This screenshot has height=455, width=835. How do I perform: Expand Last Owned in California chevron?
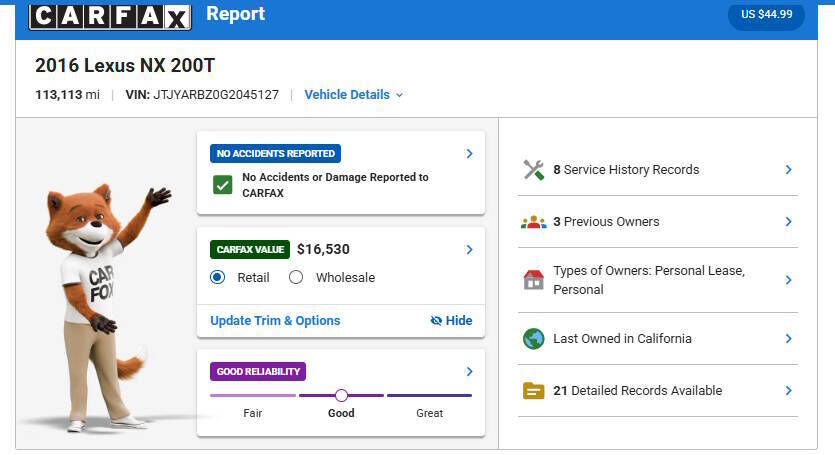[x=789, y=339]
